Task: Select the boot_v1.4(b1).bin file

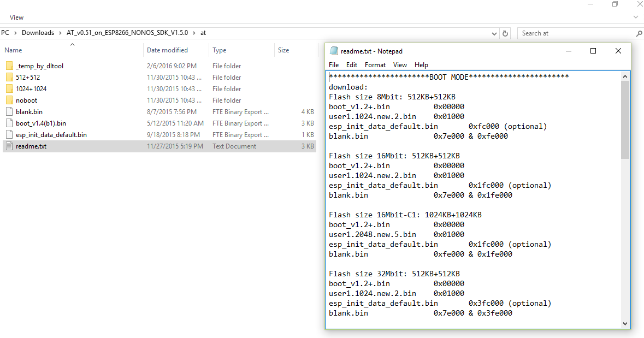Action: tap(41, 123)
